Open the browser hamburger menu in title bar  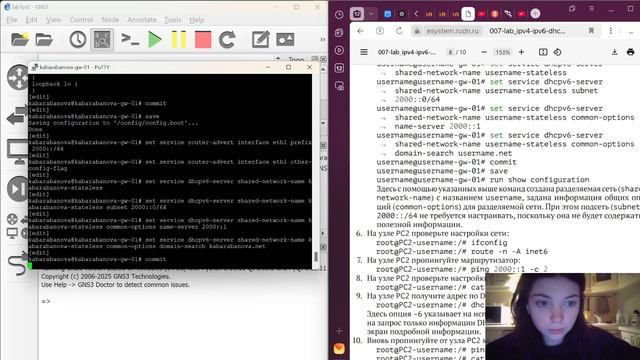pyautogui.click(x=591, y=8)
